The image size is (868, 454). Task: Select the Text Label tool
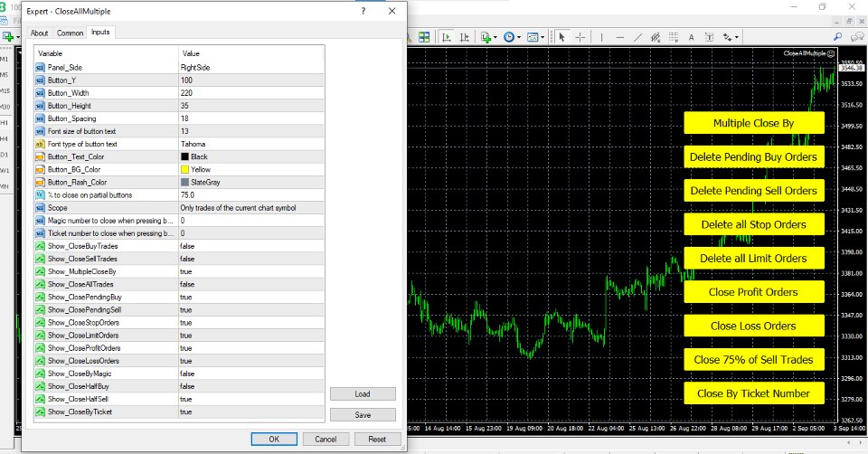point(709,37)
